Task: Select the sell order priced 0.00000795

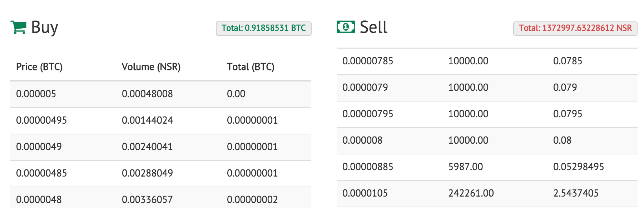Action: (368, 114)
